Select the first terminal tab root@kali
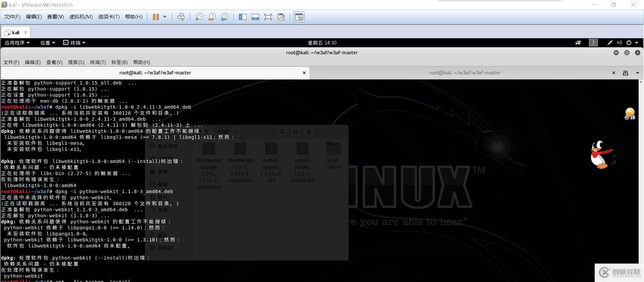Image resolution: width=644 pixels, height=282 pixels. coord(155,73)
